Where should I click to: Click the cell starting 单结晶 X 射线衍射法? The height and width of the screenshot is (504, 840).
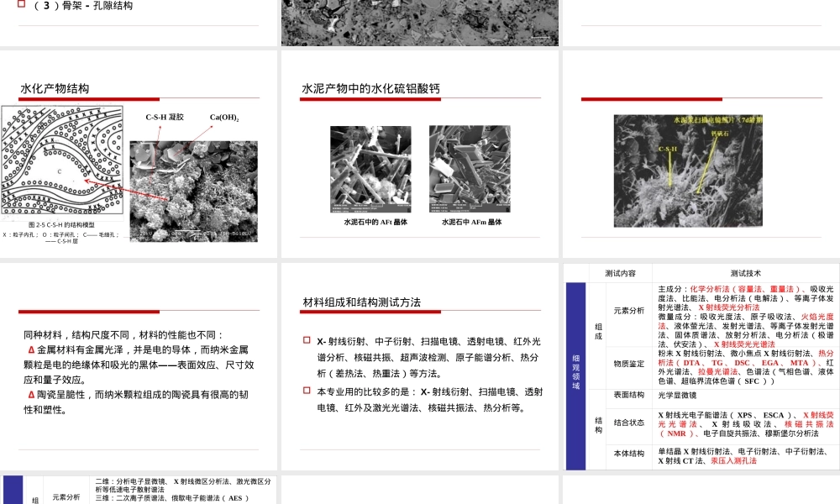tap(746, 456)
